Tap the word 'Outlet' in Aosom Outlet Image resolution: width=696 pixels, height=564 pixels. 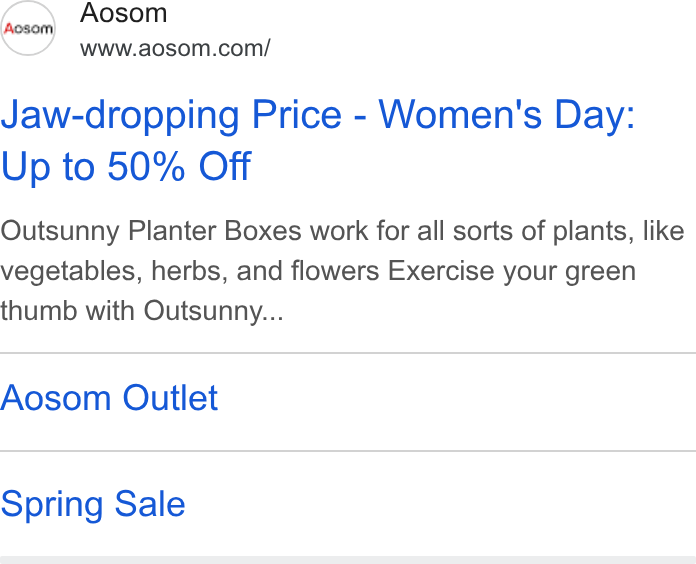(170, 398)
